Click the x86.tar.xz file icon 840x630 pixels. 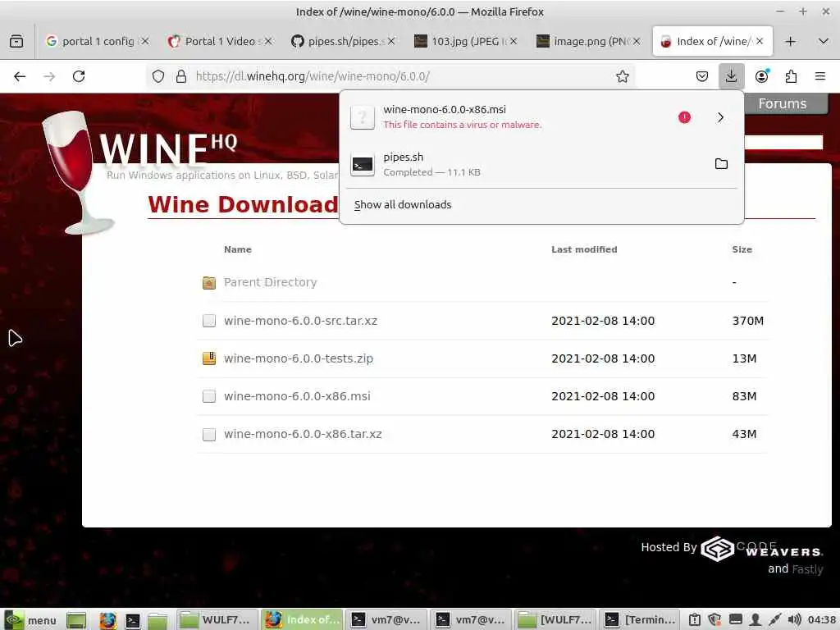(x=209, y=434)
